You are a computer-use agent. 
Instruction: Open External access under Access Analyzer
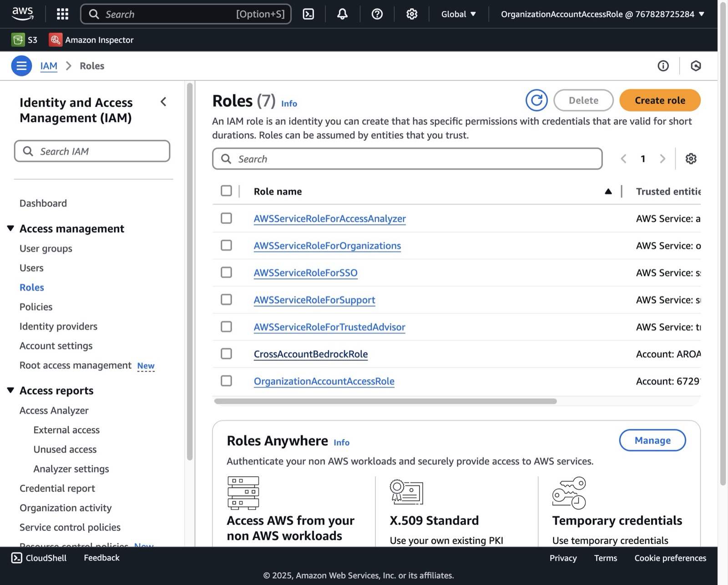coord(66,430)
